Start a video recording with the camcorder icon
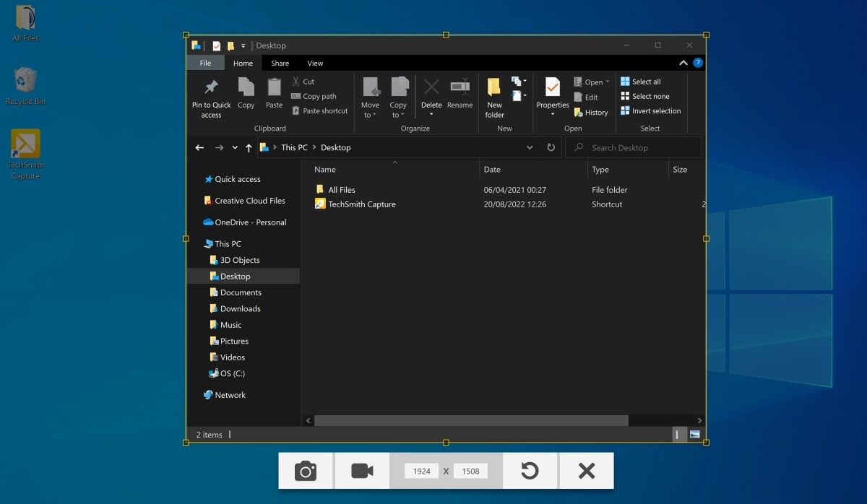Viewport: 867px width, 504px height. click(361, 470)
